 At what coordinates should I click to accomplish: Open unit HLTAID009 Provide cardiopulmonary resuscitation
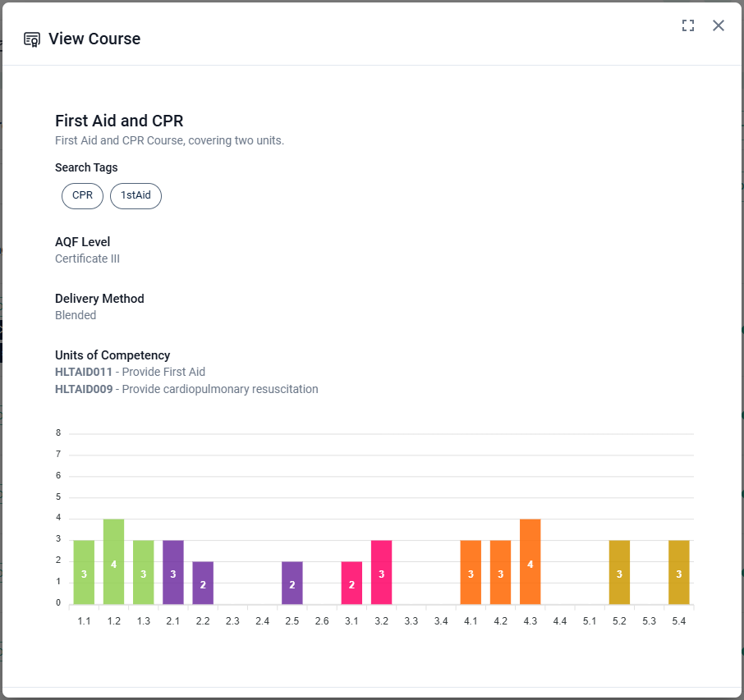pyautogui.click(x=186, y=389)
